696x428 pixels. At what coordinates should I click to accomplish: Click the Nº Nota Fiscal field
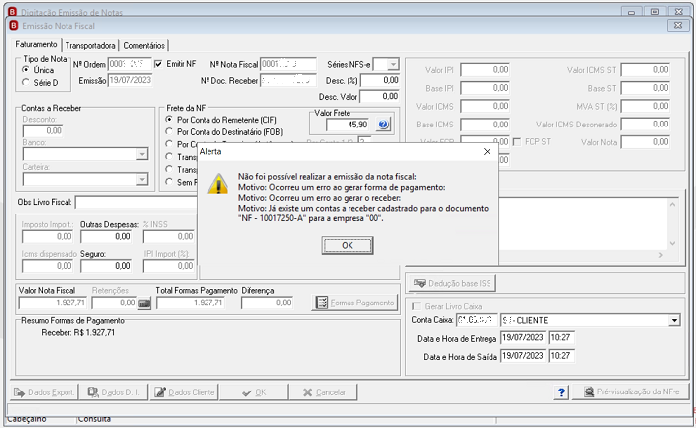[288, 64]
